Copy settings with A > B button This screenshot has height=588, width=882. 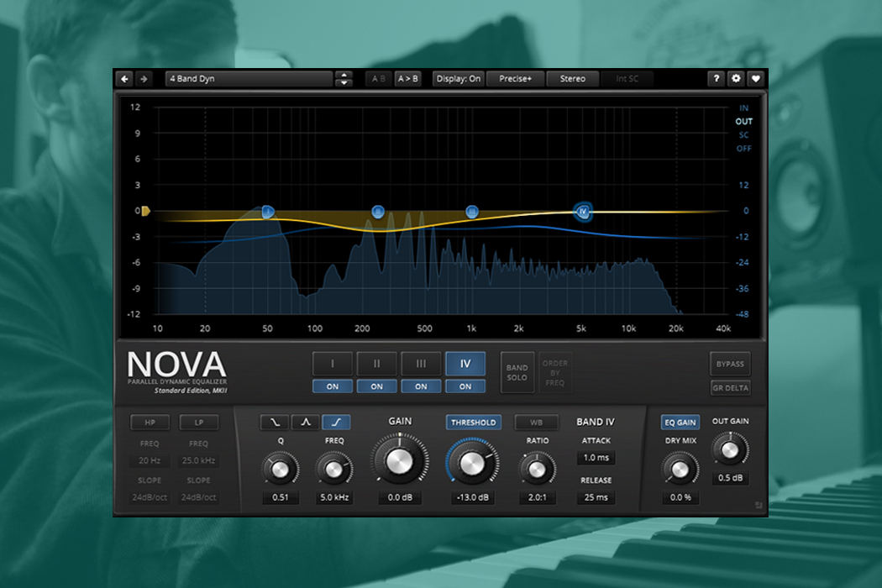point(408,79)
